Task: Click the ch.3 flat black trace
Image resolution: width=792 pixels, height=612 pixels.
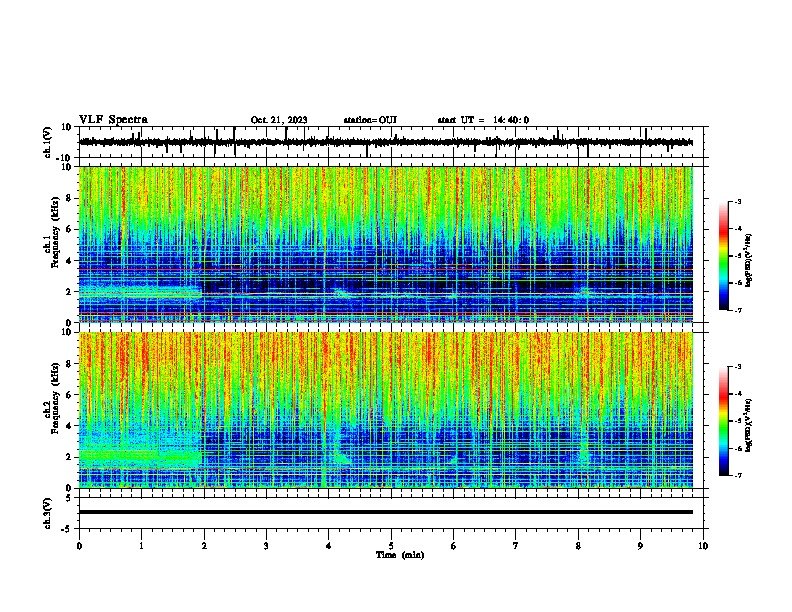Action: click(386, 512)
